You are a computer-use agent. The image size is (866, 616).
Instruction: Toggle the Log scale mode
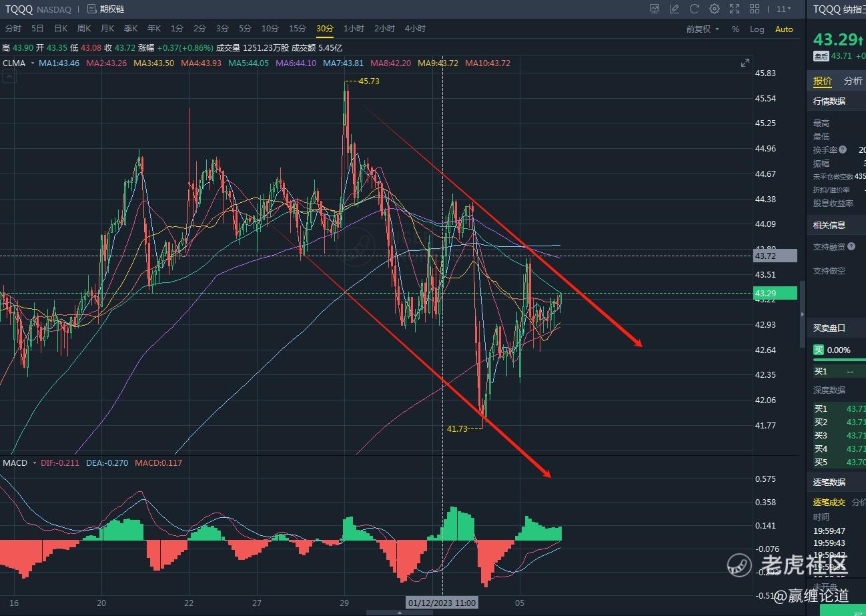757,29
